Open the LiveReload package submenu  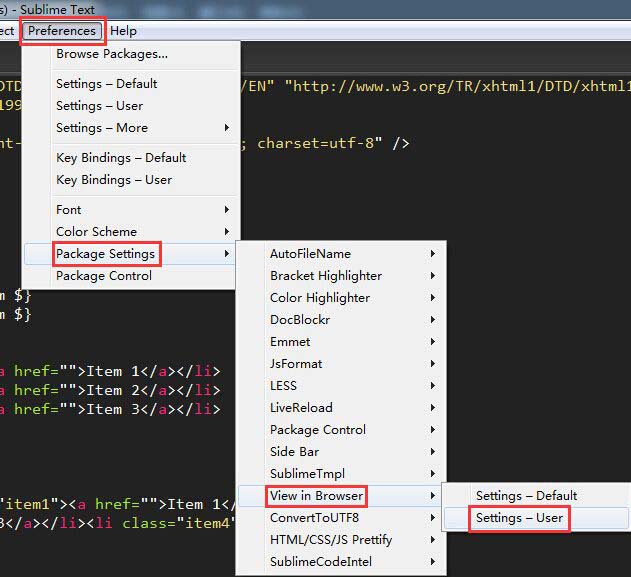(341, 408)
